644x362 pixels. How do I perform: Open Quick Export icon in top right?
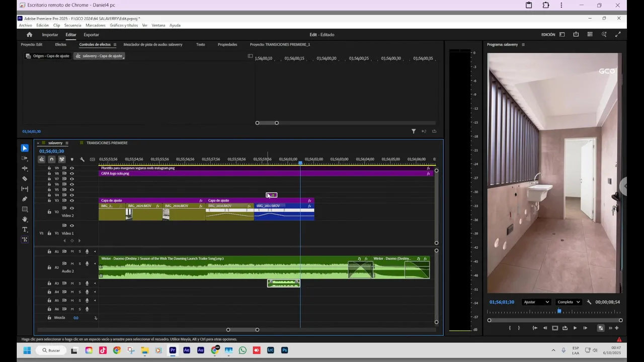click(x=576, y=35)
